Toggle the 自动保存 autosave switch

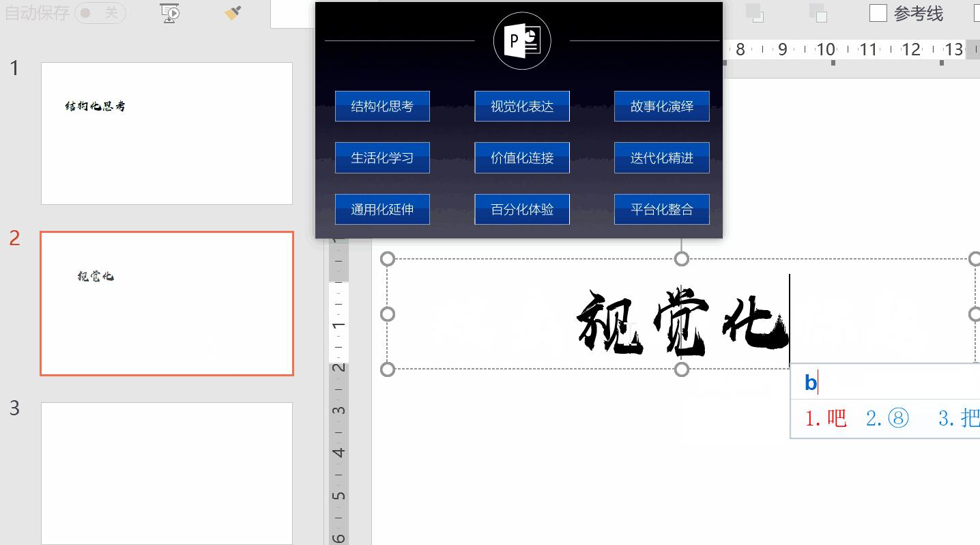coord(100,13)
